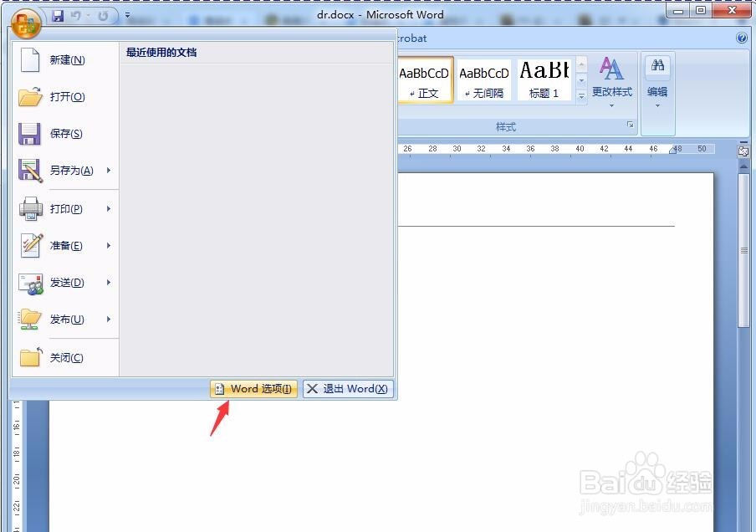Viewport: 756px width, 532px height.
Task: Click the Save icon in quick access toolbar
Action: (58, 16)
